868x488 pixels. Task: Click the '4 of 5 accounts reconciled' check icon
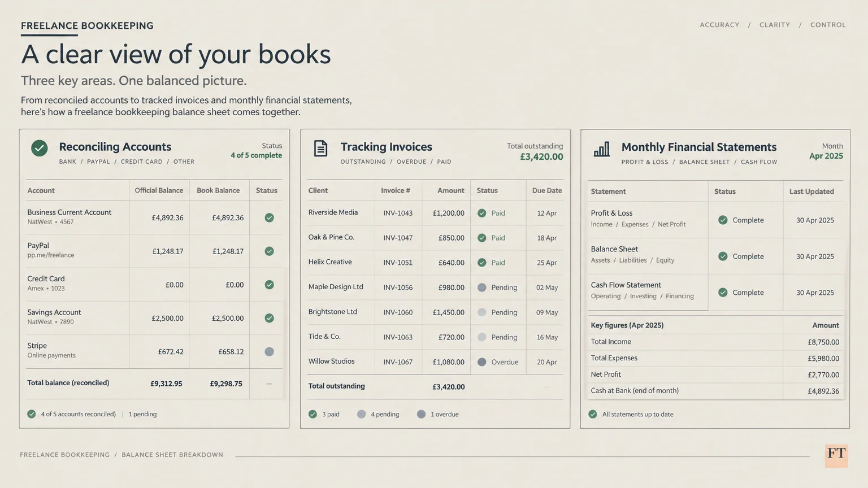32,414
